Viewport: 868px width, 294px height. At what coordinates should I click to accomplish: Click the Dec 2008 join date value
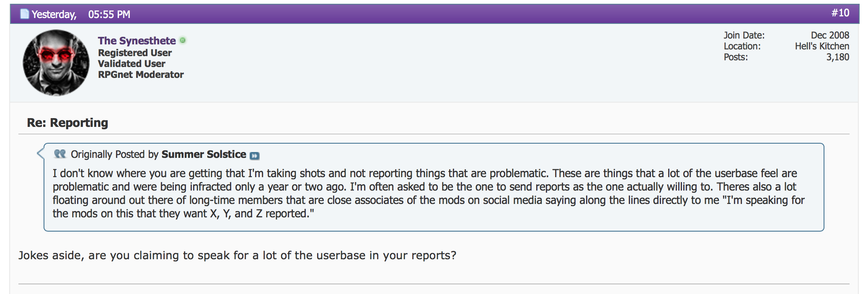click(830, 35)
